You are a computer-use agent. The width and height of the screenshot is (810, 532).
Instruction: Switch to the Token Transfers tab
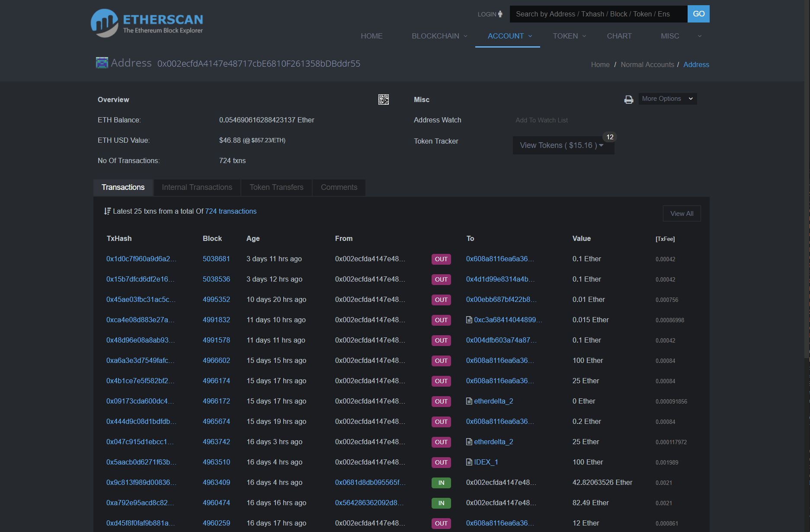(x=276, y=187)
